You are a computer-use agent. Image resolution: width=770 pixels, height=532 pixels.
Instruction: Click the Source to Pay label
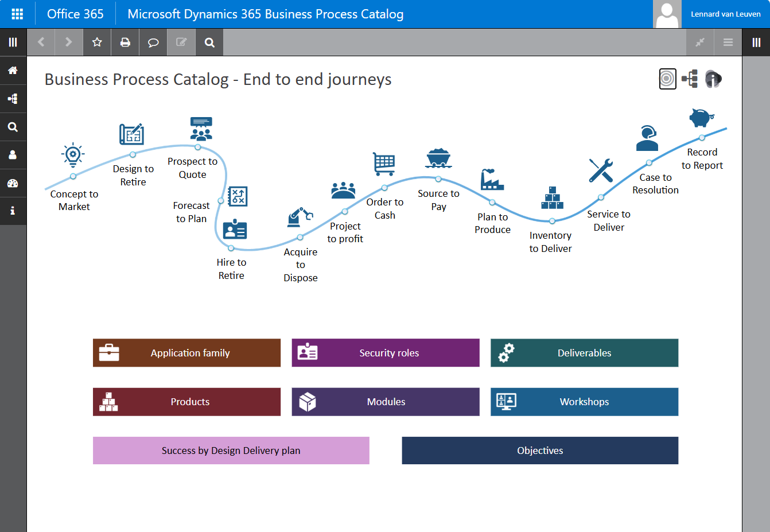(x=438, y=200)
